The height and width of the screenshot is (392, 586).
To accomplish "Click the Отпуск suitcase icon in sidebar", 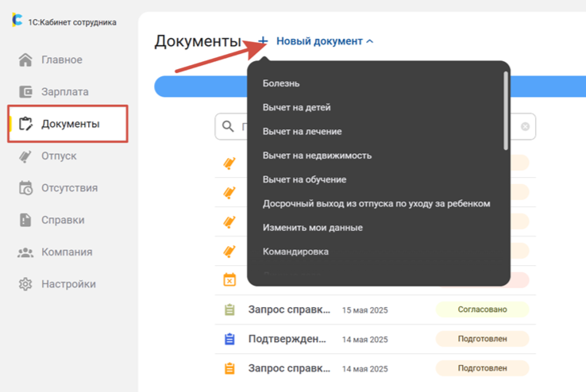I will coord(25,156).
